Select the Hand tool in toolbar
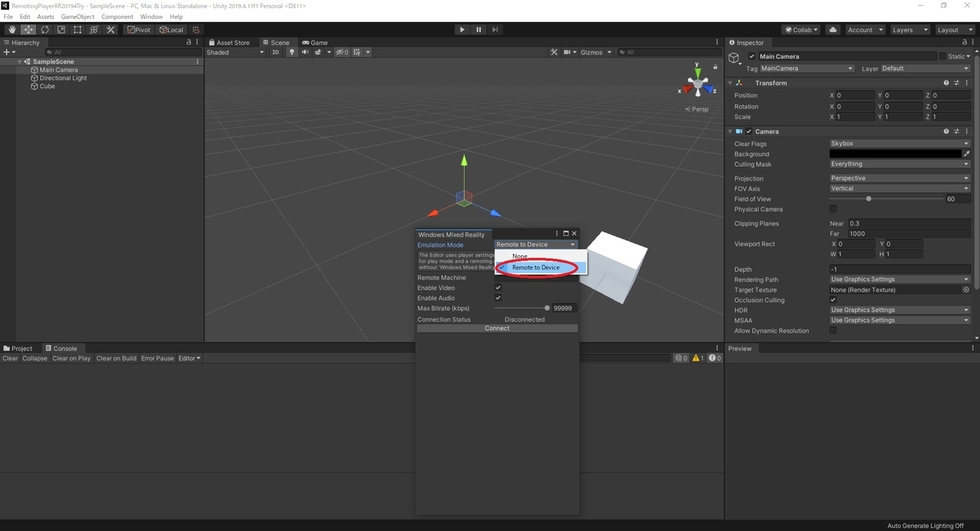Viewport: 980px width, 531px height. 12,30
